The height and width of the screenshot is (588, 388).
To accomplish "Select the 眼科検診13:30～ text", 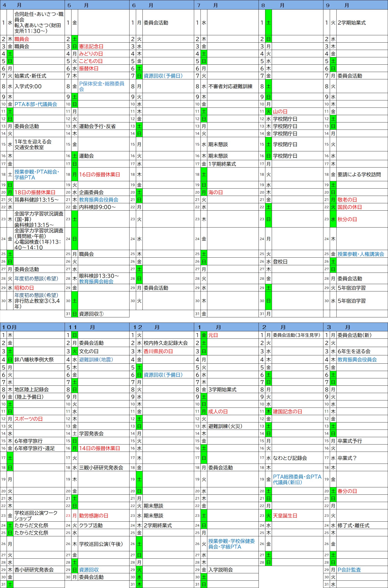I will (x=99, y=276).
